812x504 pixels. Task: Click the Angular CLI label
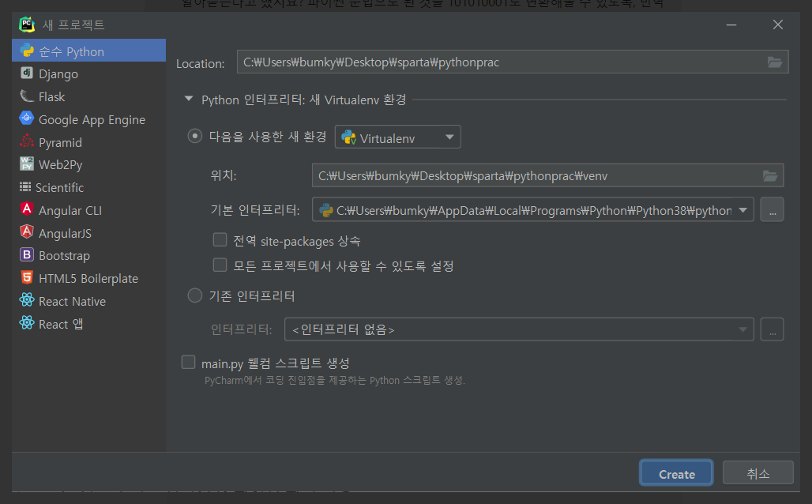(x=70, y=210)
